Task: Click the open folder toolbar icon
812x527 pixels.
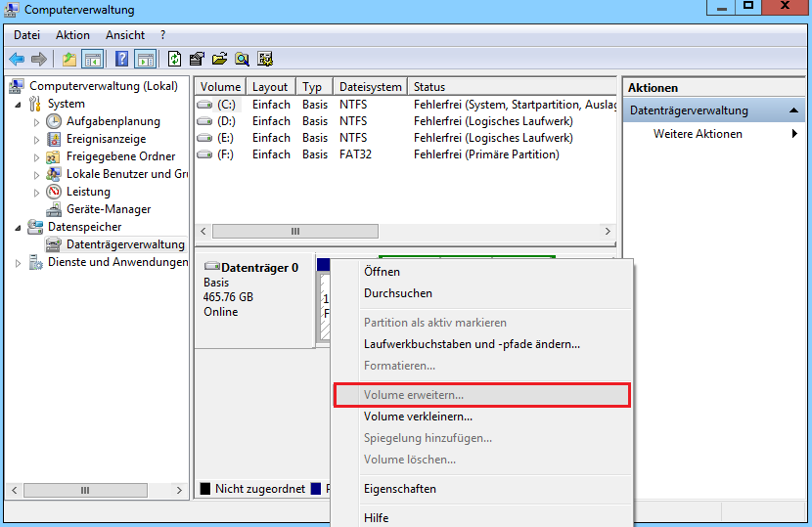Action: pos(219,59)
